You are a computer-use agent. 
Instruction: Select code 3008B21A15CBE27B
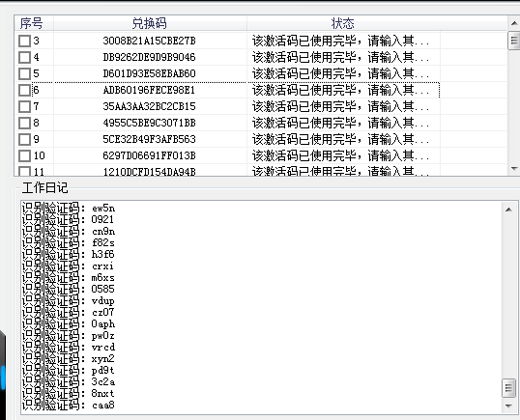coord(149,41)
